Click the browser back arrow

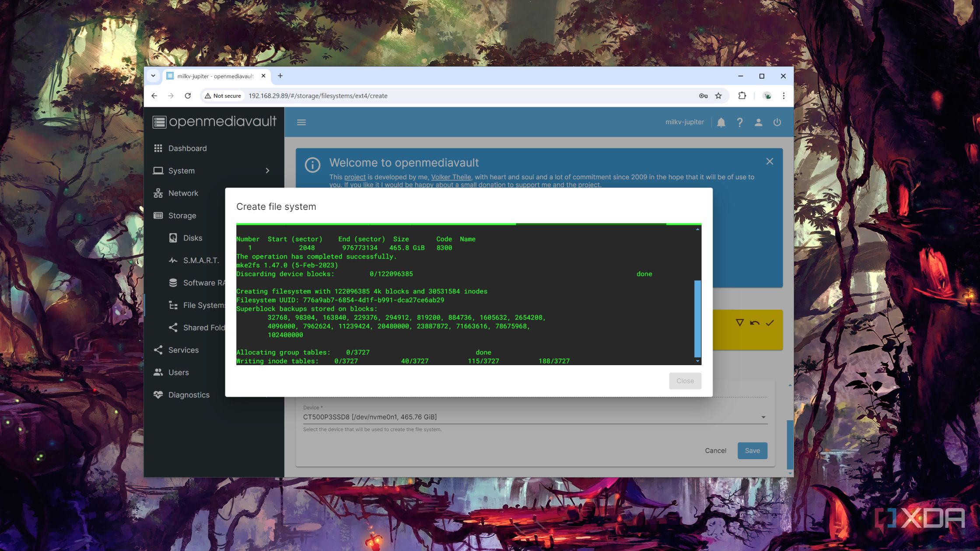(154, 96)
